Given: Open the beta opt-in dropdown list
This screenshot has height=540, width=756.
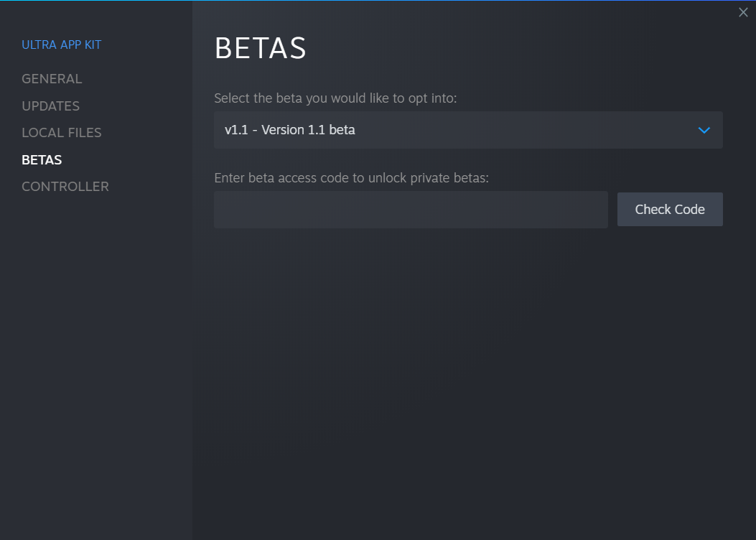Looking at the screenshot, I should 468,130.
